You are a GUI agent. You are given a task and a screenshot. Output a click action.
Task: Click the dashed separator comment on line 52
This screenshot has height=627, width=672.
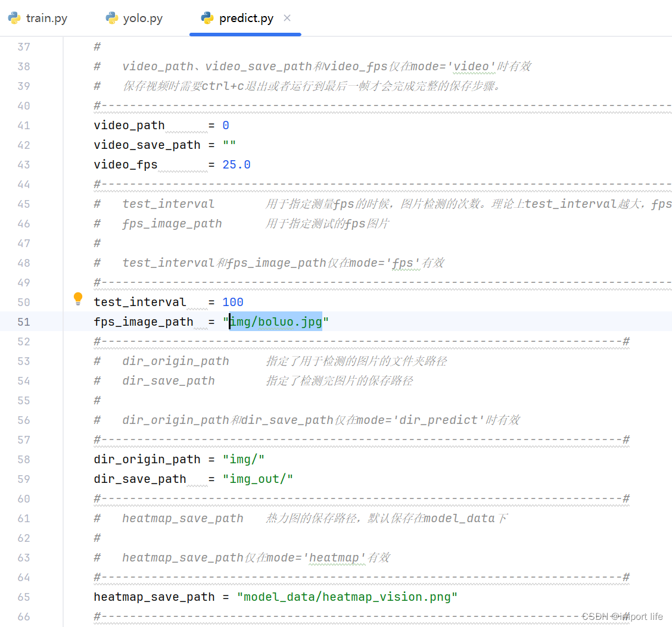tap(362, 342)
